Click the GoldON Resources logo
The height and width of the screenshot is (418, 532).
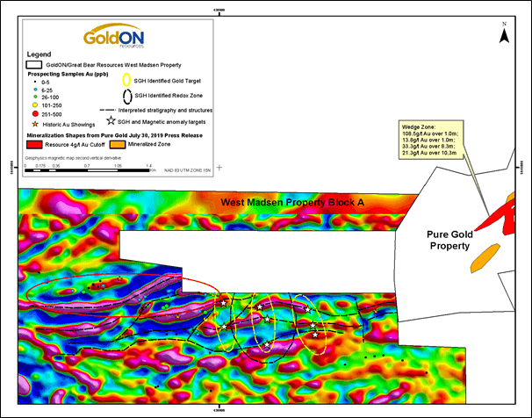click(113, 36)
